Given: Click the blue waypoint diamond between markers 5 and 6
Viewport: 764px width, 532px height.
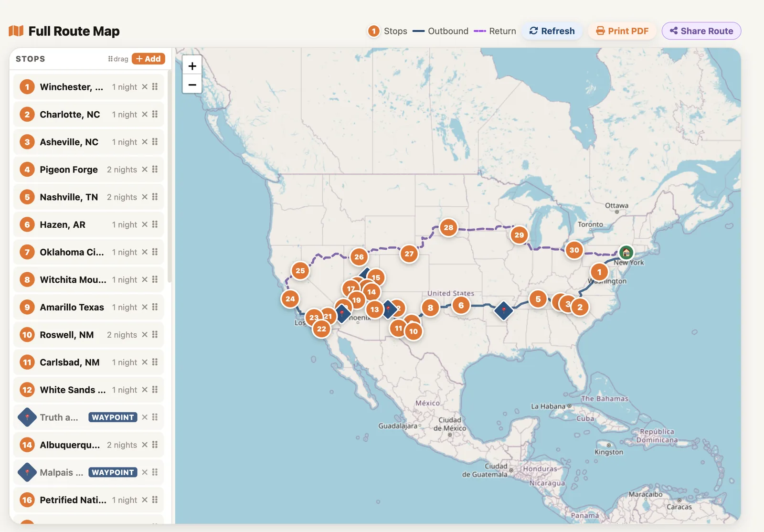Looking at the screenshot, I should tap(503, 310).
